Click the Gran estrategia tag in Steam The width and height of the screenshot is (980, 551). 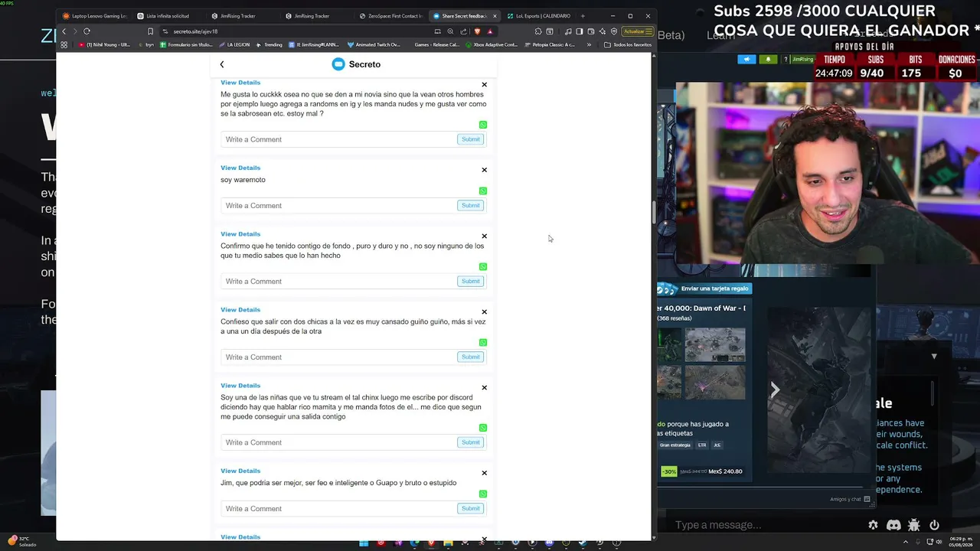tap(675, 445)
